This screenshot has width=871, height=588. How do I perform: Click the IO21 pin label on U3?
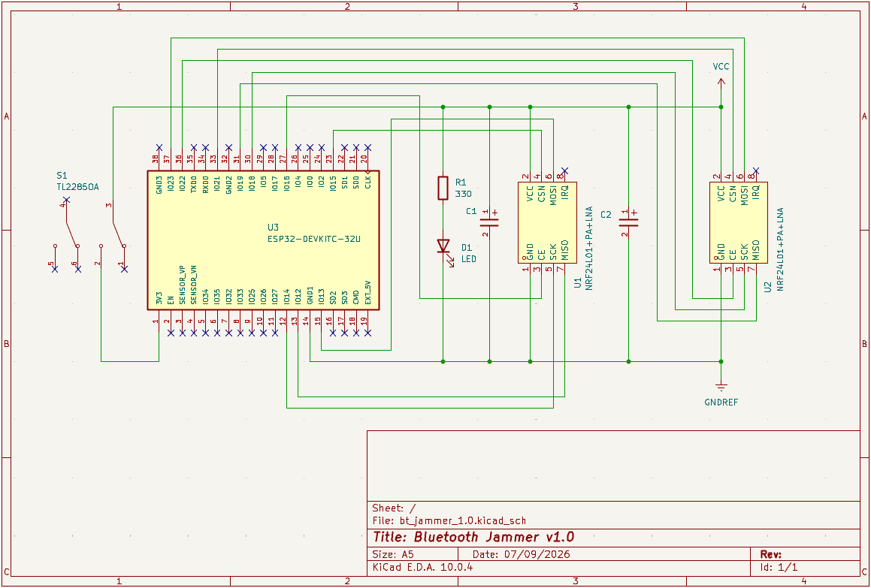(217, 184)
